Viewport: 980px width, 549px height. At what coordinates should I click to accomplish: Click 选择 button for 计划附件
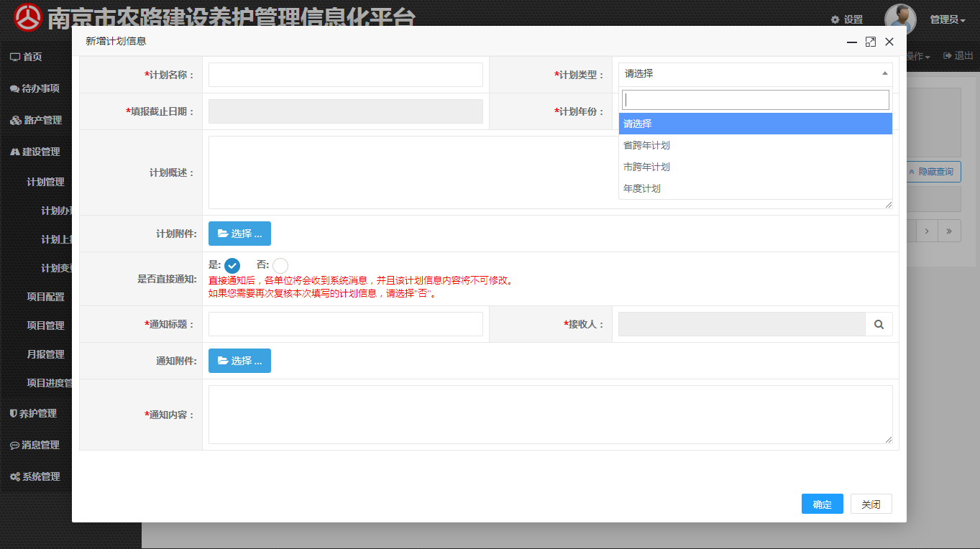239,234
